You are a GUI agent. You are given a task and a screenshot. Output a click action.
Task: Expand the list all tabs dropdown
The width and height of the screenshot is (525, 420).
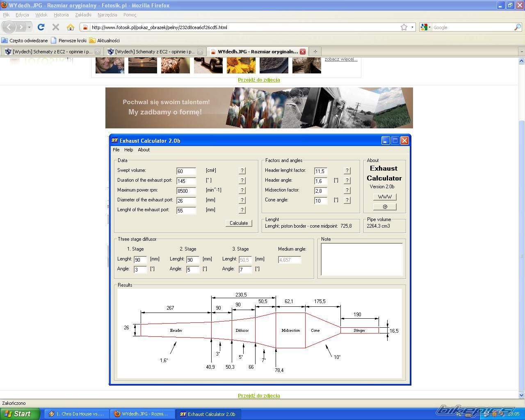point(521,52)
